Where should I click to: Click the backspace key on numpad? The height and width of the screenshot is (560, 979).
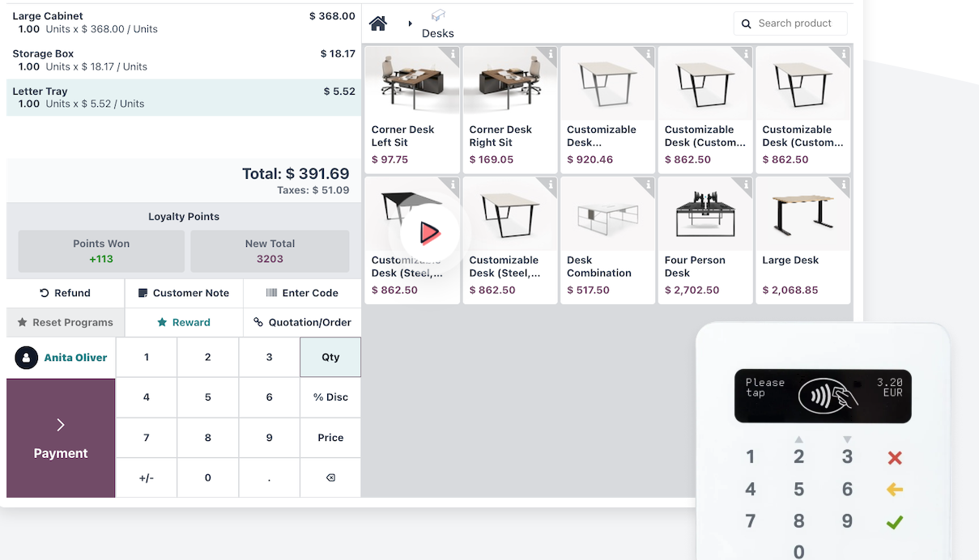[330, 477]
